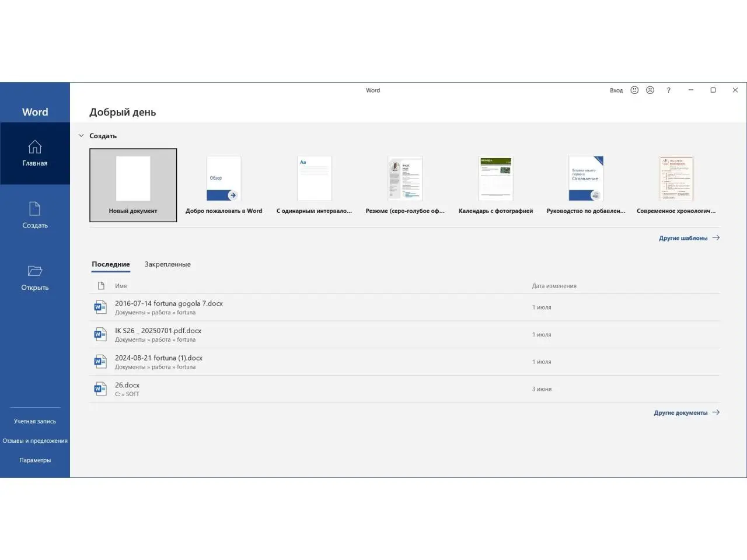Click the 3 июня date of 26.docx

542,389
